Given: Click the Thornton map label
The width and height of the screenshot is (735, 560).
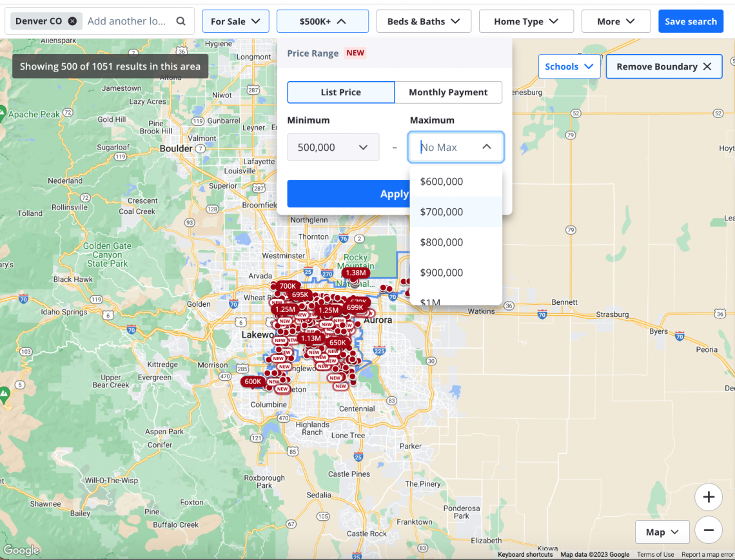Looking at the screenshot, I should point(313,237).
